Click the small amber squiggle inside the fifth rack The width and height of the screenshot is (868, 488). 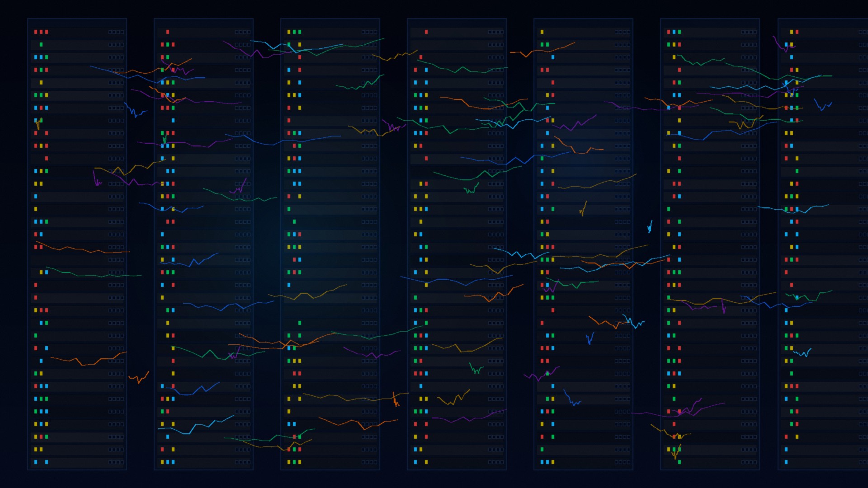pos(583,209)
